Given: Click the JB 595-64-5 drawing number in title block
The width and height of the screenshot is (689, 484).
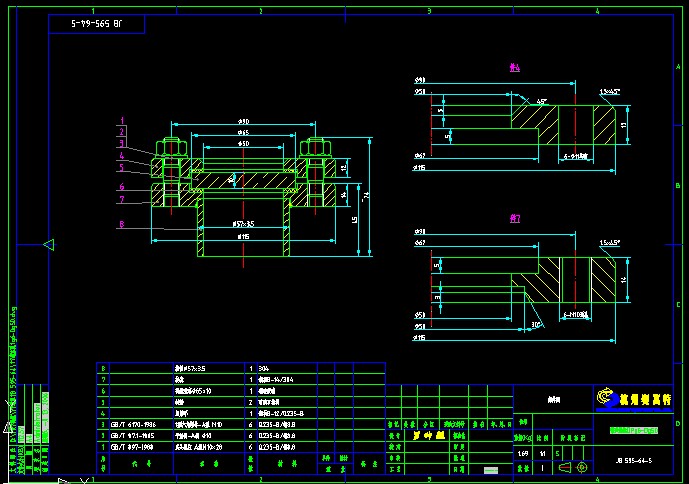Looking at the screenshot, I should point(631,461).
